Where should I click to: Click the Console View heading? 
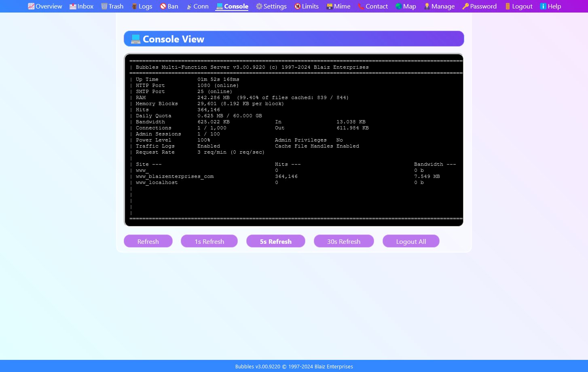(173, 39)
